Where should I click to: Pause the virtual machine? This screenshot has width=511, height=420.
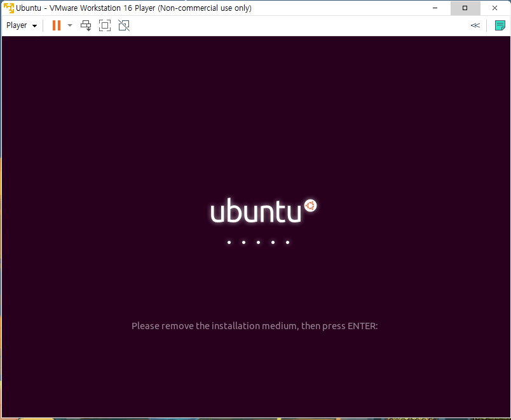[57, 25]
